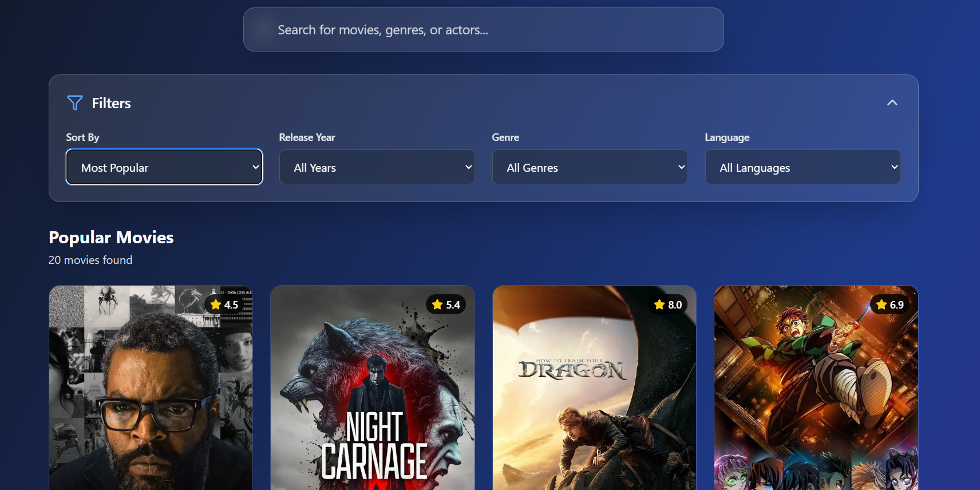
Task: Click the Genre label above the dropdown
Action: click(x=505, y=137)
